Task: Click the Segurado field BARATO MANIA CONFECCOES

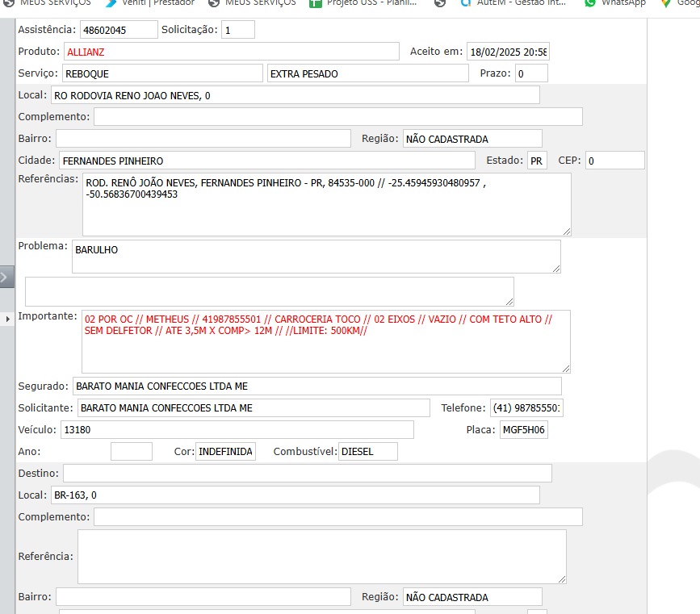Action: pyautogui.click(x=317, y=386)
